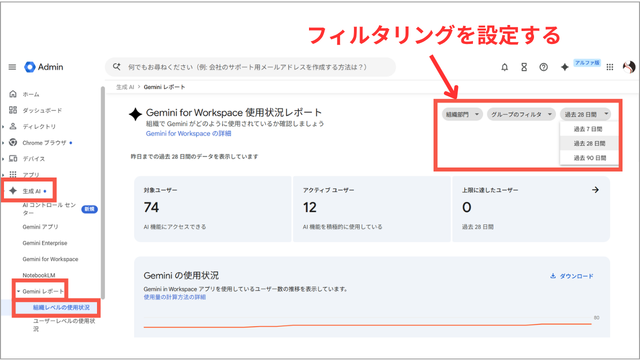Image resolution: width=640 pixels, height=360 pixels.
Task: Expand the Chrome ブラウザ sidebar section
Action: point(3,143)
